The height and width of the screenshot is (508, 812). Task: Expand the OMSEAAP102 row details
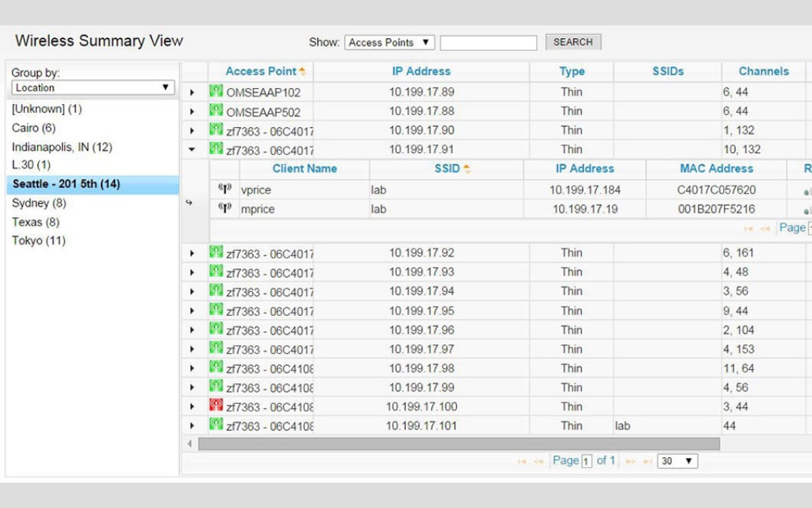click(x=191, y=91)
